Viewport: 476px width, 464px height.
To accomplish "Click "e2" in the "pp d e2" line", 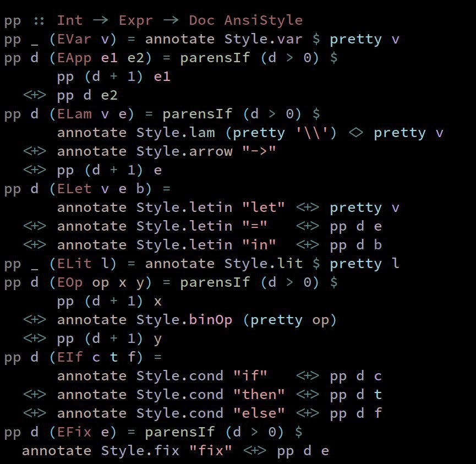I will [x=110, y=95].
